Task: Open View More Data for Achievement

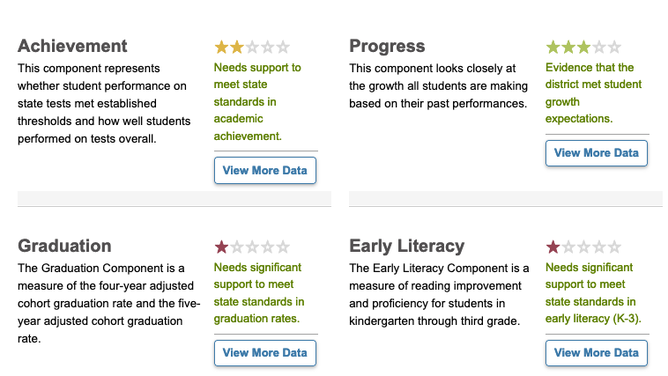Action: [265, 170]
